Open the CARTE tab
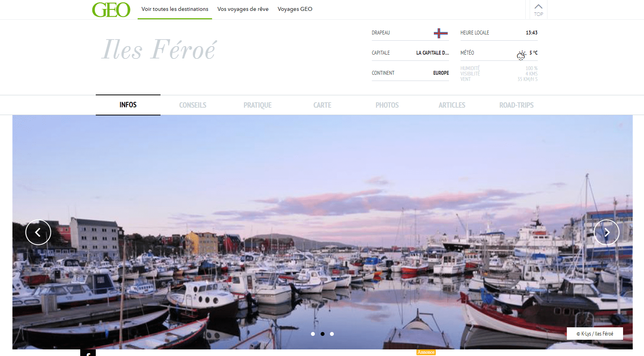 tap(322, 105)
